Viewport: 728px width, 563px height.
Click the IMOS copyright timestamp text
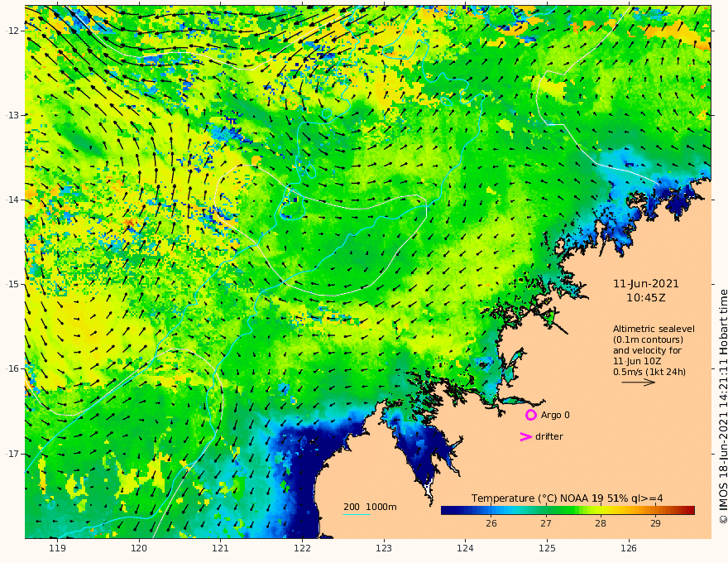pyautogui.click(x=723, y=407)
